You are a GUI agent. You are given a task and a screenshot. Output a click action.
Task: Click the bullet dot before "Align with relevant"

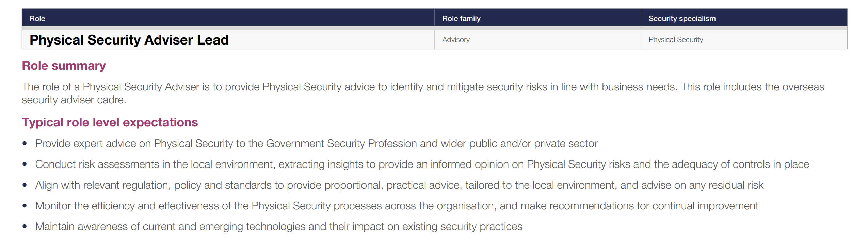click(25, 185)
